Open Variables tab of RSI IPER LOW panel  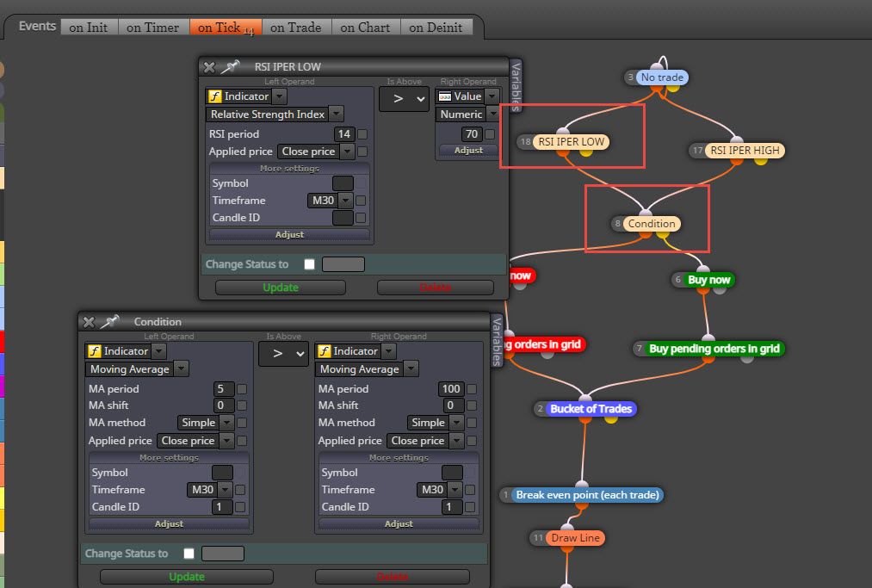[x=516, y=86]
